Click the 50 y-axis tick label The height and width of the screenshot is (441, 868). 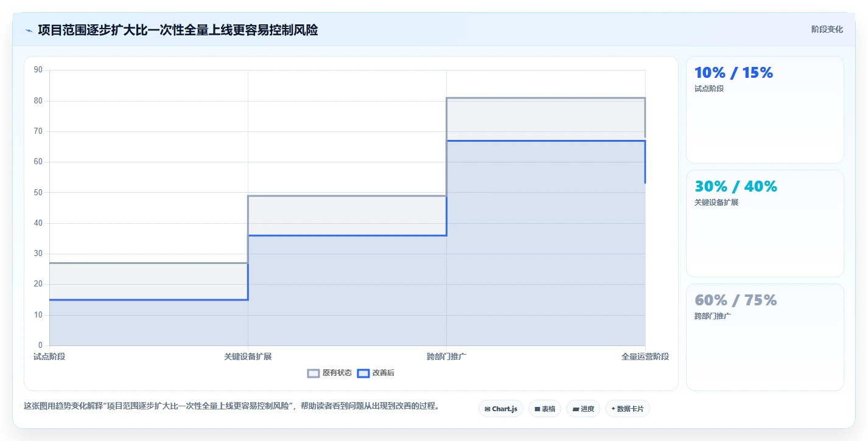38,192
